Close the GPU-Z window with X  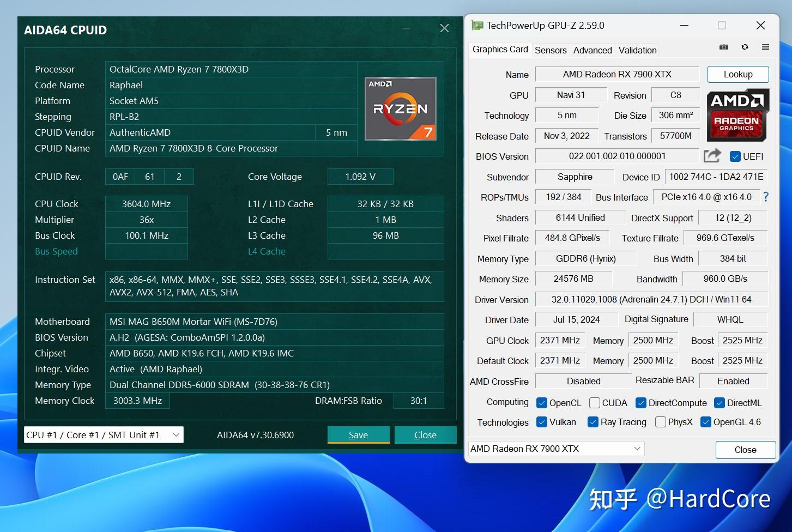pyautogui.click(x=760, y=26)
